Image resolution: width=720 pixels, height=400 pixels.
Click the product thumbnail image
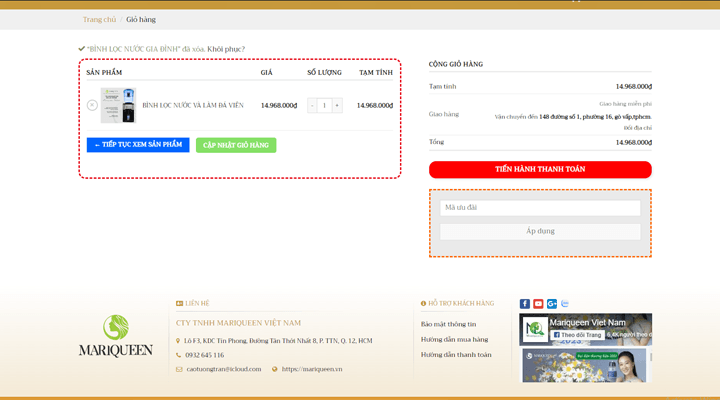[118, 105]
